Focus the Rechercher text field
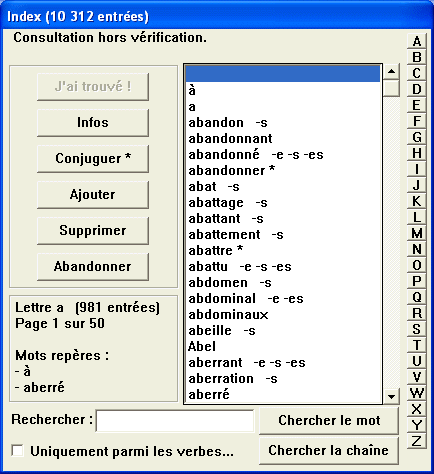 [175, 420]
